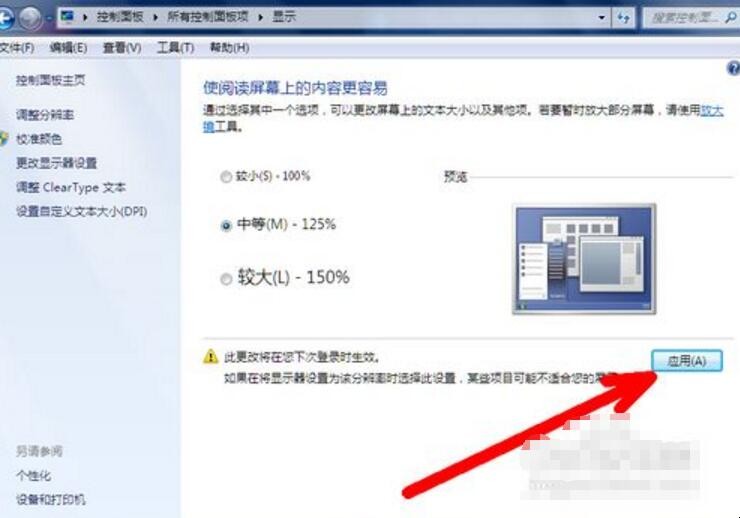Expand the arrow after 所有控制面板项 breadcrumb
740x518 pixels.
point(261,17)
